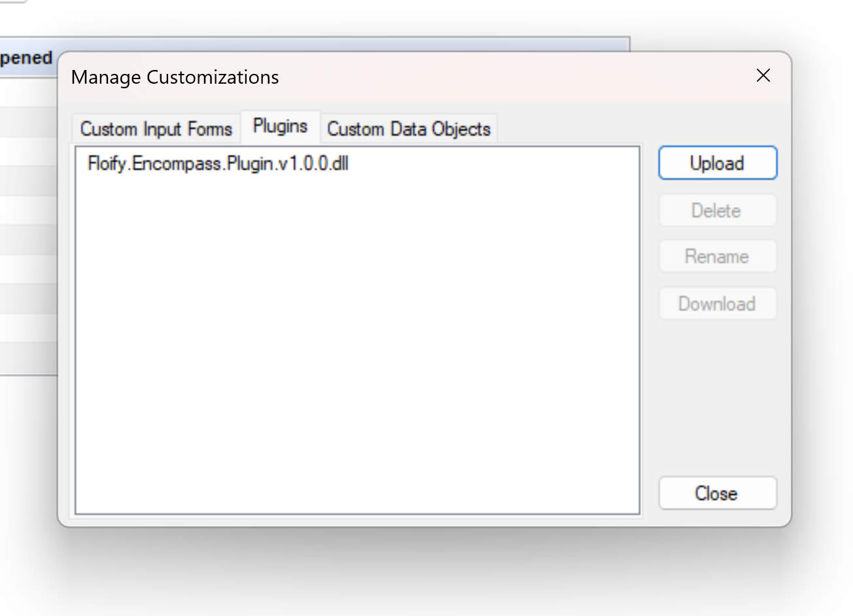
Task: Click the partially hidden 'pened' column header
Action: pyautogui.click(x=26, y=58)
